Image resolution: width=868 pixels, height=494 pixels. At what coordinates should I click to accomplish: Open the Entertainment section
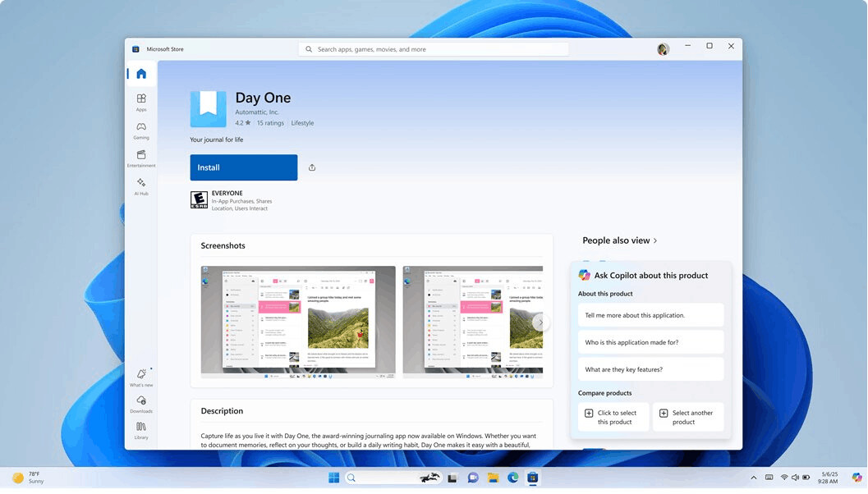pos(141,158)
